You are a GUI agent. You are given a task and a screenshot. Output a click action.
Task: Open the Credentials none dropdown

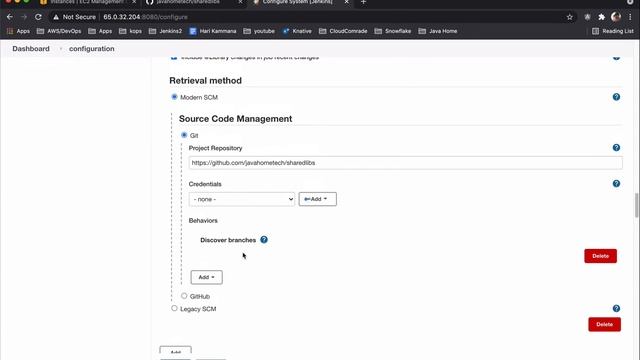point(242,199)
